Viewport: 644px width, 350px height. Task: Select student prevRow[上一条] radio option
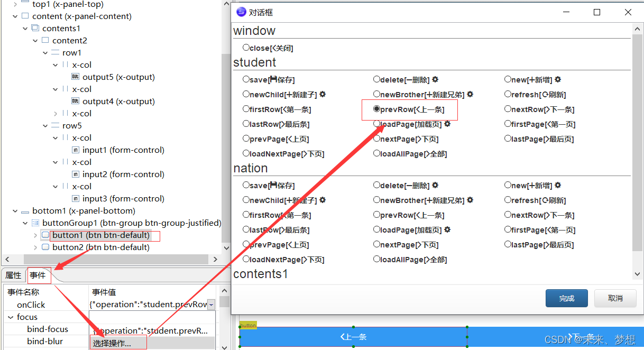[x=376, y=109]
